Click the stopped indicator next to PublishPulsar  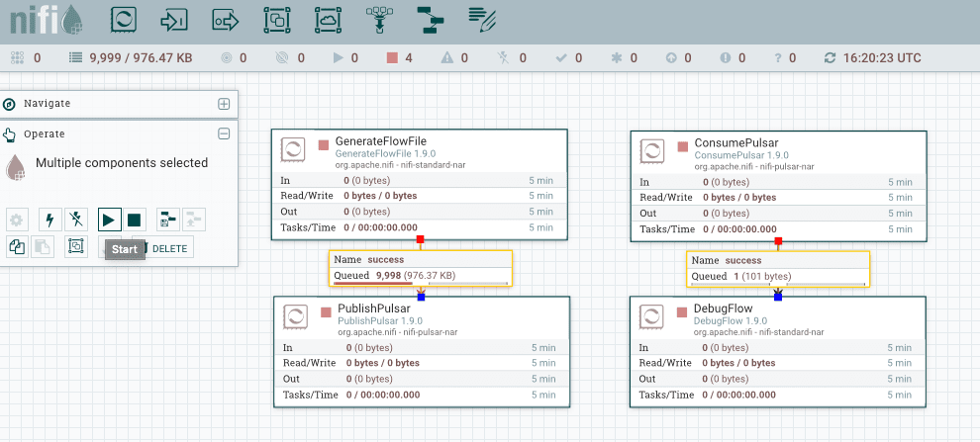coord(326,311)
